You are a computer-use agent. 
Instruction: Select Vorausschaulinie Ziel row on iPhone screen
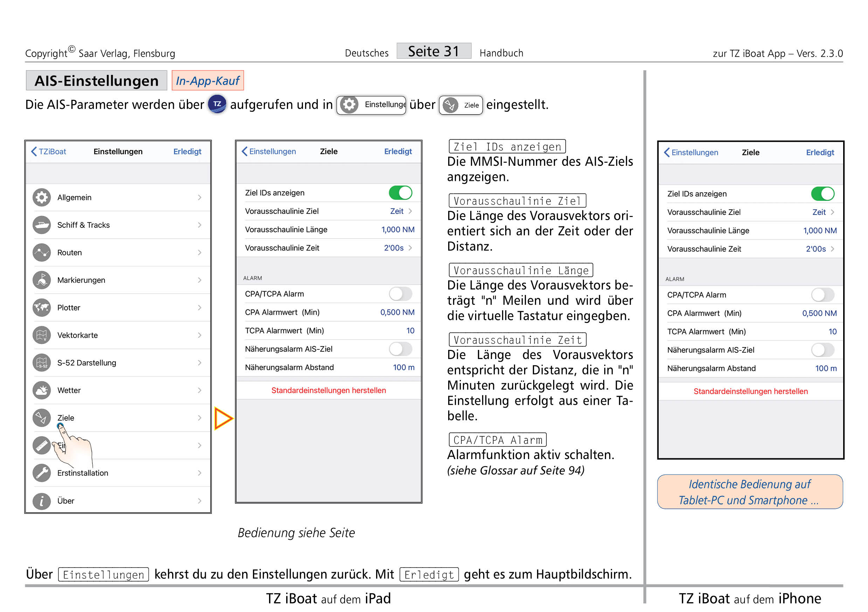coord(751,212)
